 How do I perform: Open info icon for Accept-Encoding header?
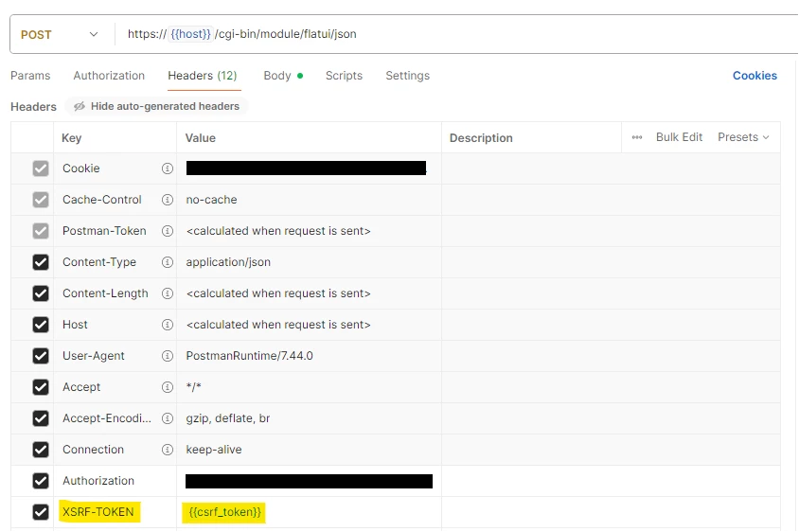[168, 418]
